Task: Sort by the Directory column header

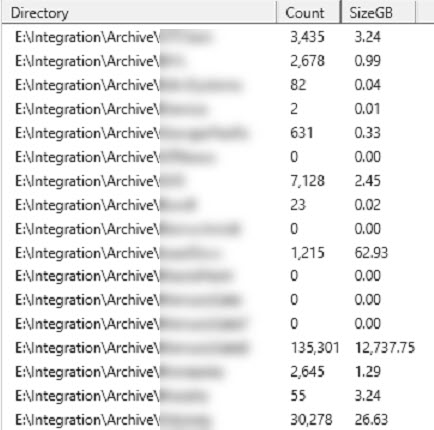Action: (x=139, y=13)
